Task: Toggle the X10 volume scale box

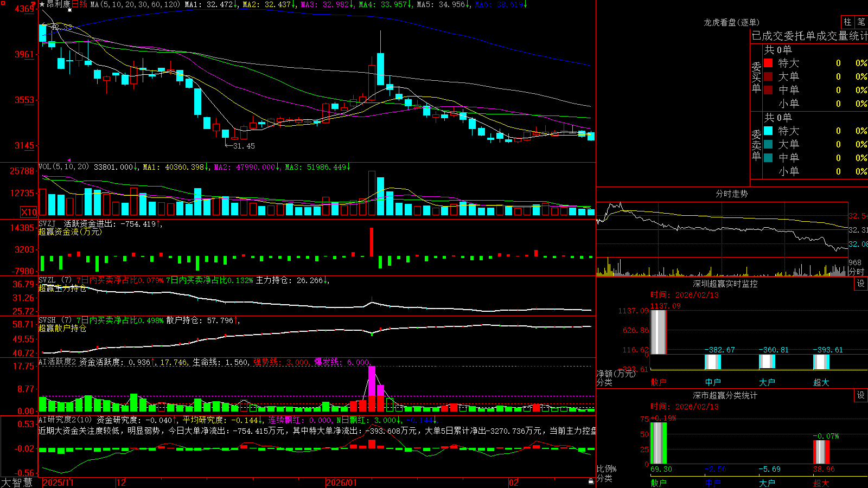Action: click(x=28, y=212)
